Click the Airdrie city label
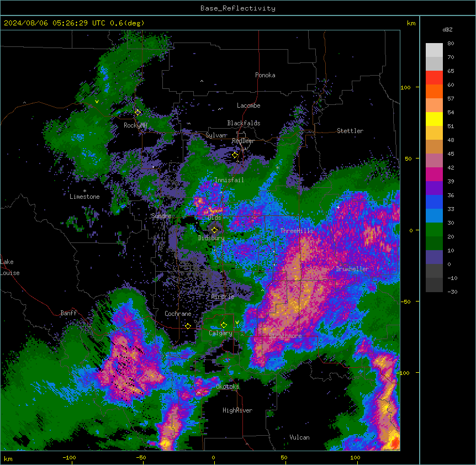Image resolution: width=476 pixels, height=465 pixels. point(223,297)
